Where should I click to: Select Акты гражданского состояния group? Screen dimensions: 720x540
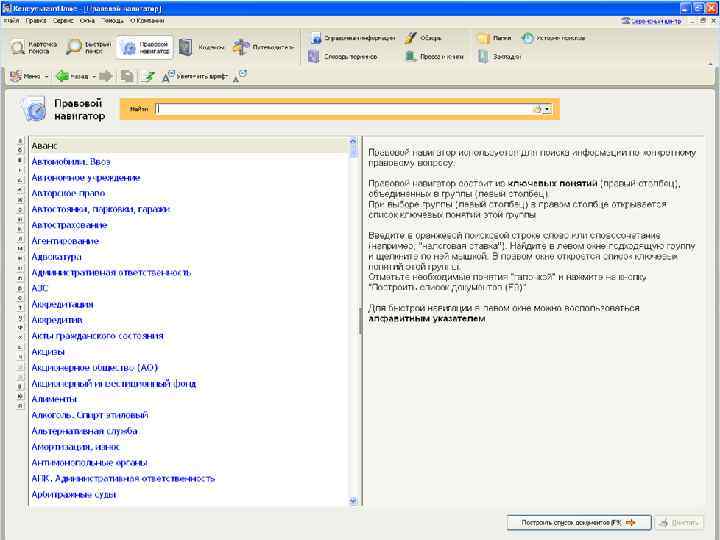click(97, 336)
